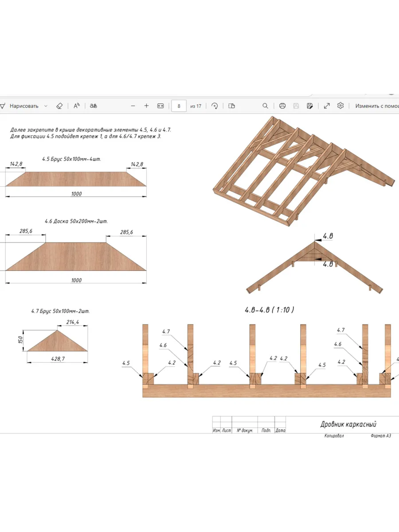Toggle the page view layout
Viewport: 399px width, 532px height.
point(231,106)
